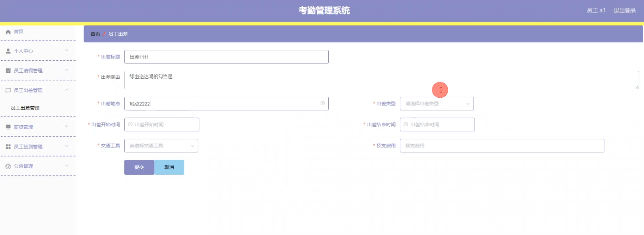Viewport: 644px width, 235px height.
Task: Click 首页 in the breadcrumb
Action: (x=95, y=34)
